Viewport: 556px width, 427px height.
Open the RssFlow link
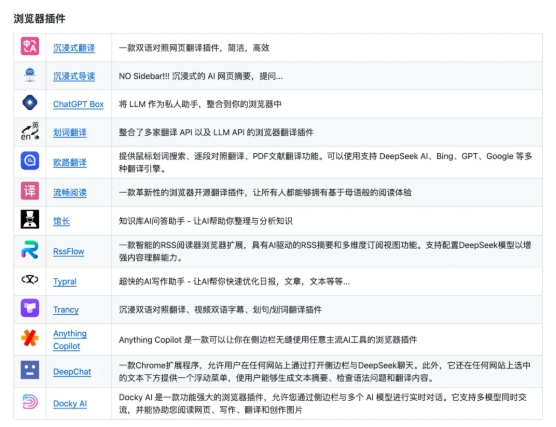(x=68, y=251)
